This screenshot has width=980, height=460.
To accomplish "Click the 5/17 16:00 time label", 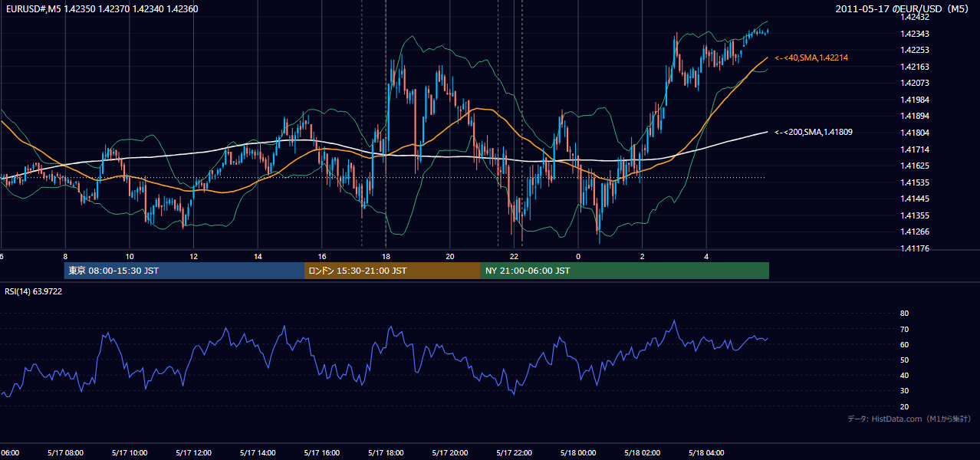I will click(x=322, y=453).
